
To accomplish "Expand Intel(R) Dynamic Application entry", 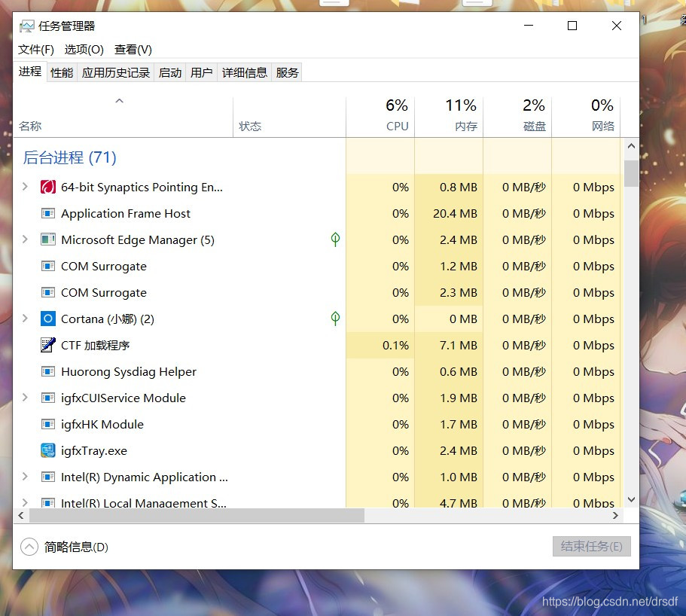I will 25,477.
